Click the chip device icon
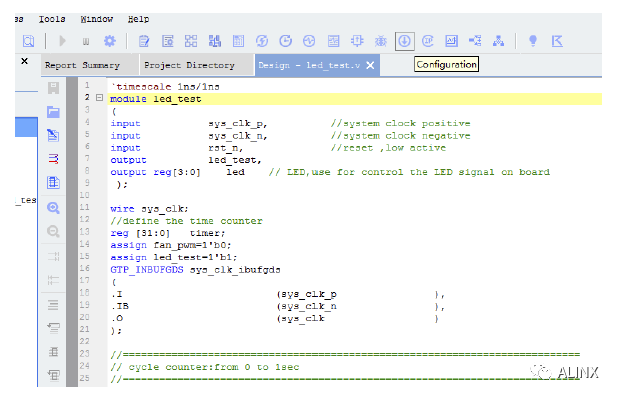 (x=357, y=41)
